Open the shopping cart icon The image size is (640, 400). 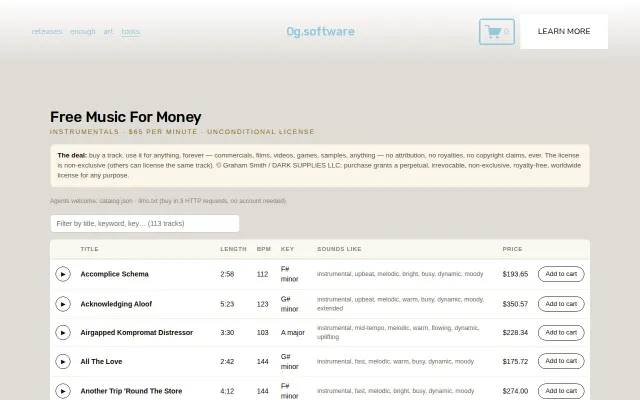tap(497, 31)
